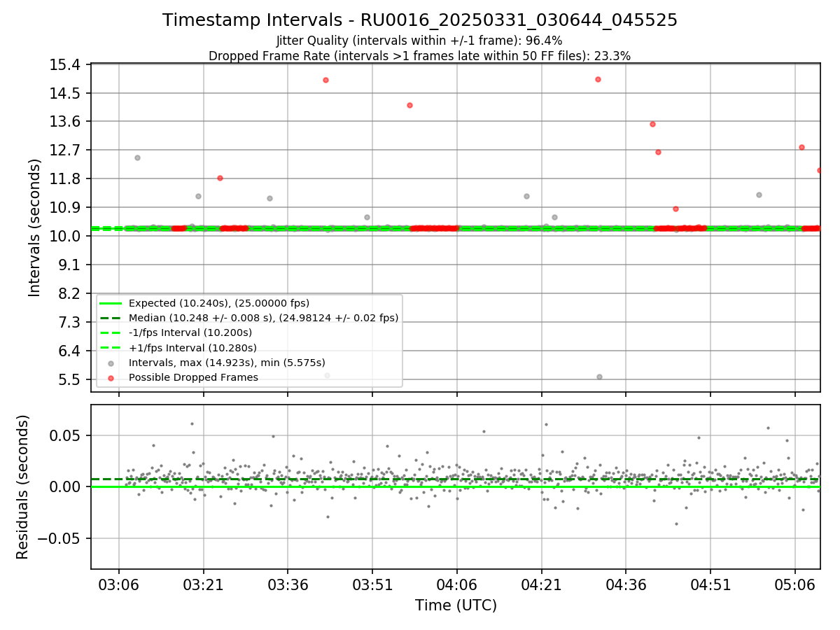The height and width of the screenshot is (630, 840).
Task: Click the solid green line sample in the legend
Action: point(111,303)
